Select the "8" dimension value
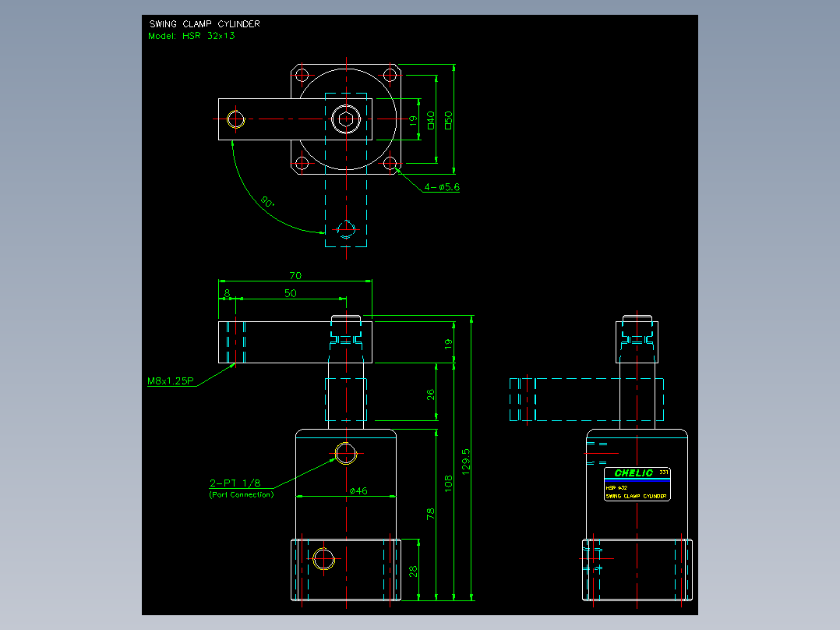840x630 pixels. tap(228, 293)
